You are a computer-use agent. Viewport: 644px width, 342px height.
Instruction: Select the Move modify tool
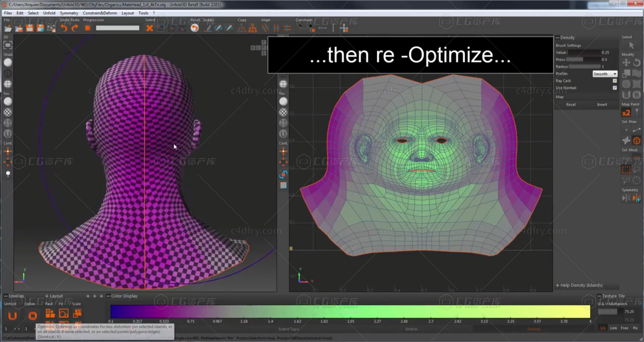point(626,63)
